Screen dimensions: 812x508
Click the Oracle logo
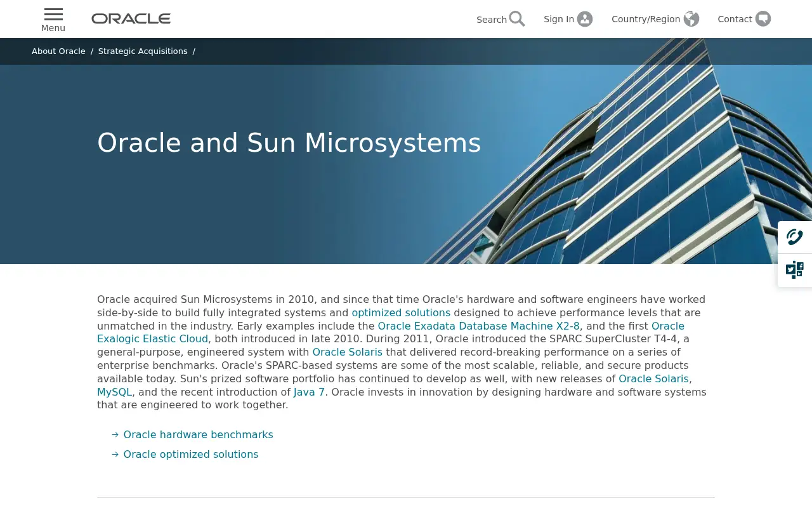coord(131,19)
